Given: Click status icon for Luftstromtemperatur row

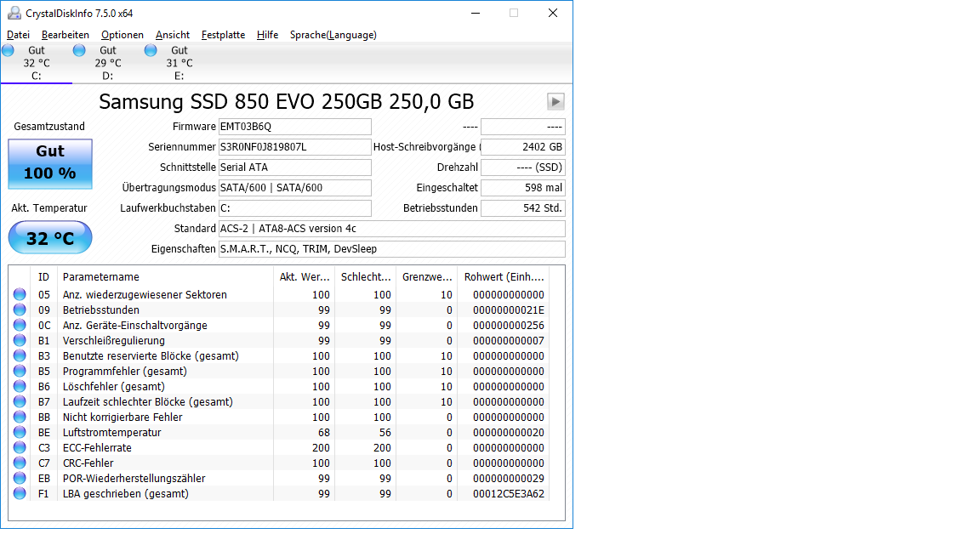Looking at the screenshot, I should click(x=20, y=432).
